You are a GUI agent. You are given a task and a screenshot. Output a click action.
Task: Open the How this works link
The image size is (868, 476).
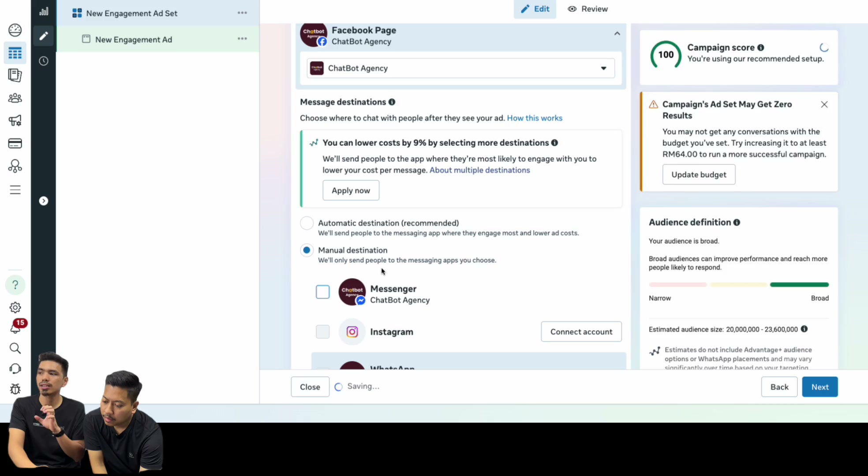click(534, 118)
